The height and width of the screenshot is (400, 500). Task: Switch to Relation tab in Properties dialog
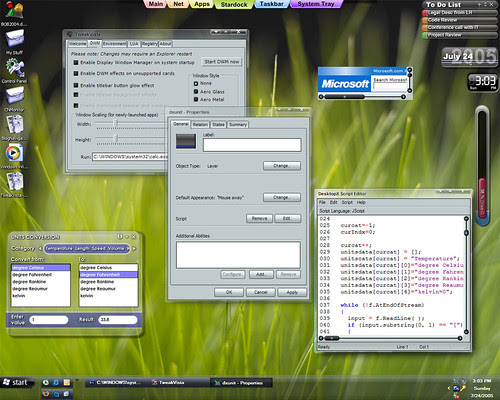pos(200,124)
